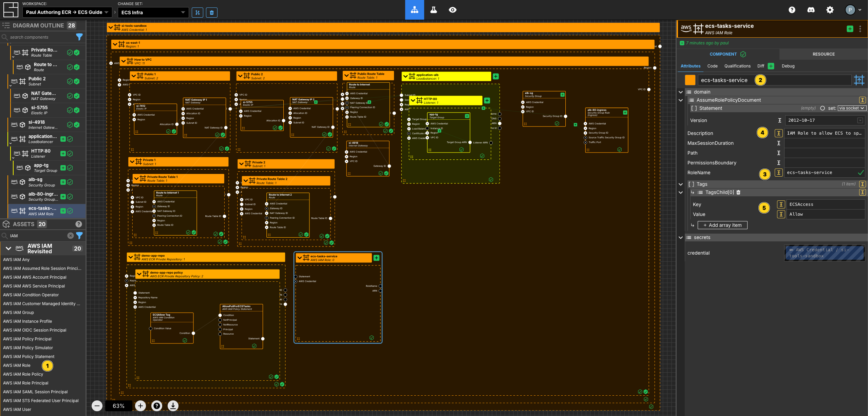
Task: Click the green checkmark status icon on app-tg
Action: [x=77, y=169]
